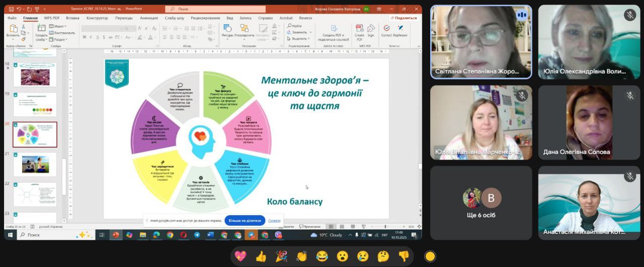Click the Create PDF icon in ribbon
The width and height of the screenshot is (644, 267).
[x=359, y=30]
